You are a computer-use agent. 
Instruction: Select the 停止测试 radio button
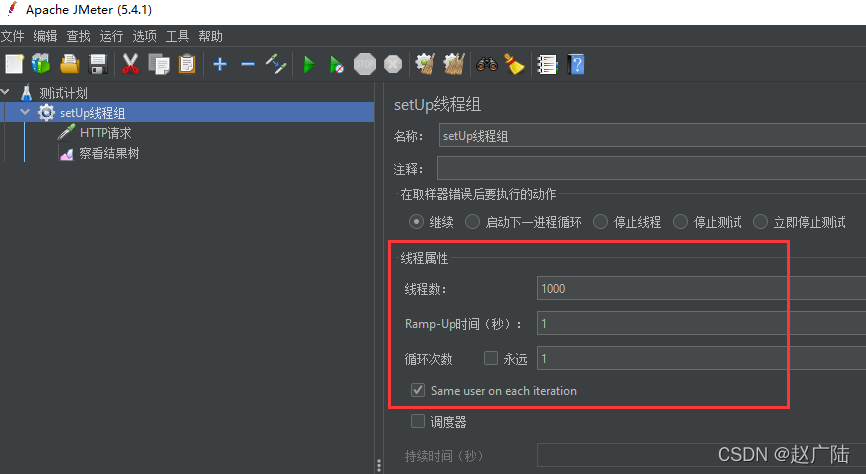pos(680,222)
